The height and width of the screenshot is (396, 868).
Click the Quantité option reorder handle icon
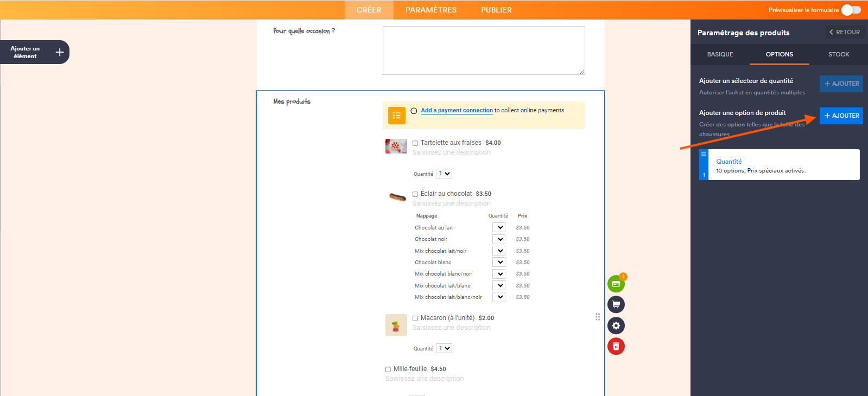[704, 154]
